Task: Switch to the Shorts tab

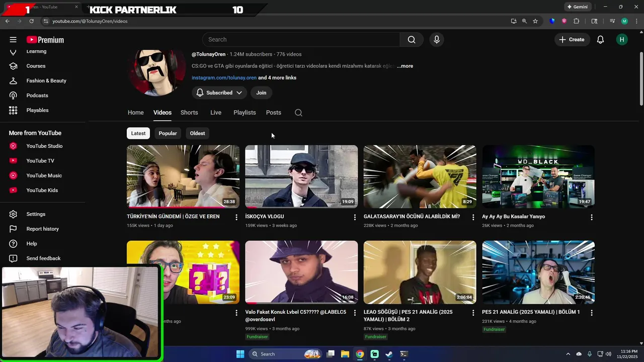Action: [189, 113]
